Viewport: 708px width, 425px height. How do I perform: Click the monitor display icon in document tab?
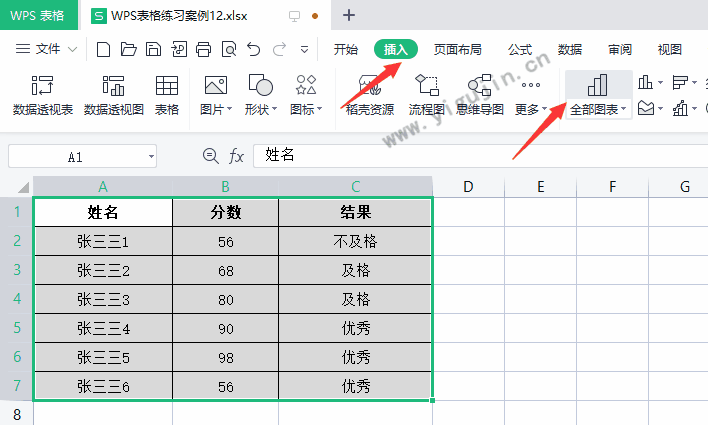coord(294,16)
